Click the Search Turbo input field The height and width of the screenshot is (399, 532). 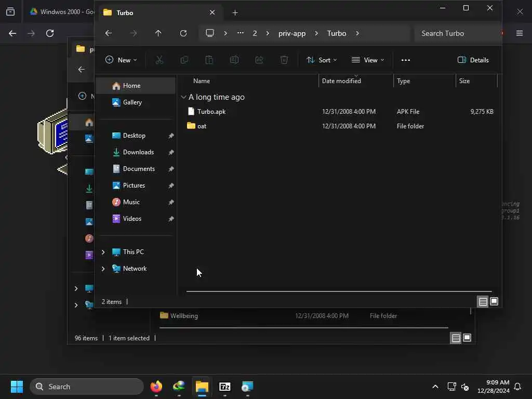coord(457,33)
